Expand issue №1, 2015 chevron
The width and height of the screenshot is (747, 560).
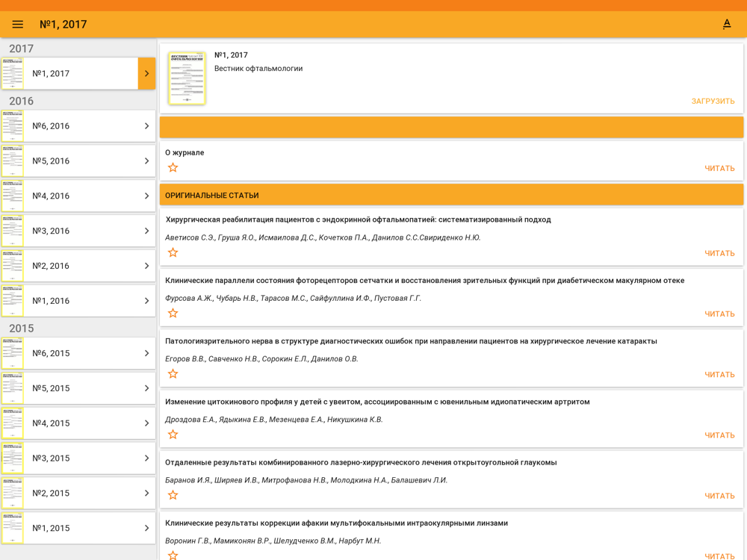(x=146, y=528)
